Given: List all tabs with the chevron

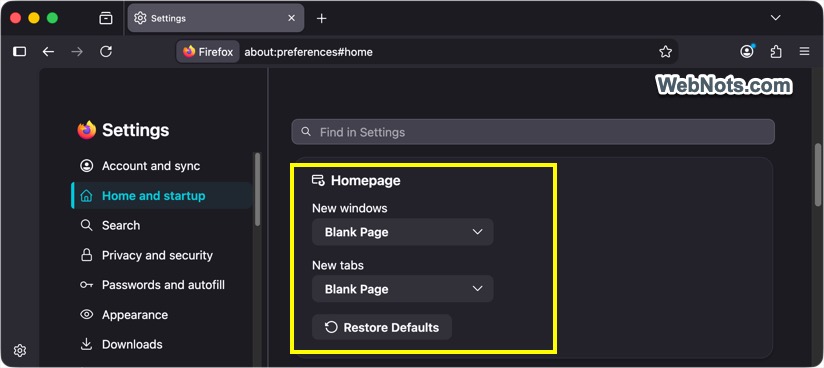Looking at the screenshot, I should point(775,18).
